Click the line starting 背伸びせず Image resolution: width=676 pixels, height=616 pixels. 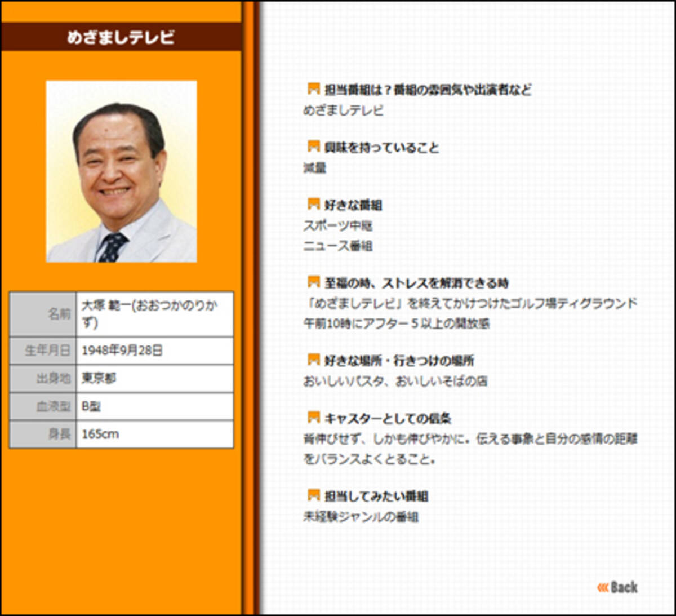pos(470,439)
